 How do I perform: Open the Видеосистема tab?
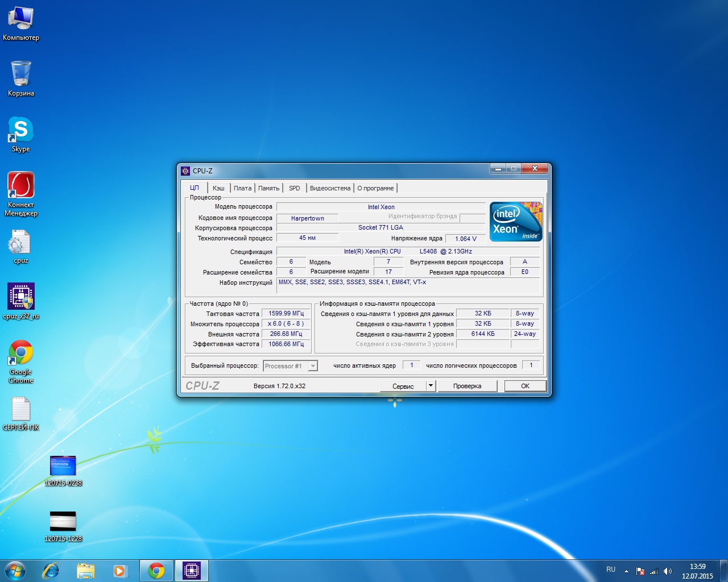[x=330, y=188]
